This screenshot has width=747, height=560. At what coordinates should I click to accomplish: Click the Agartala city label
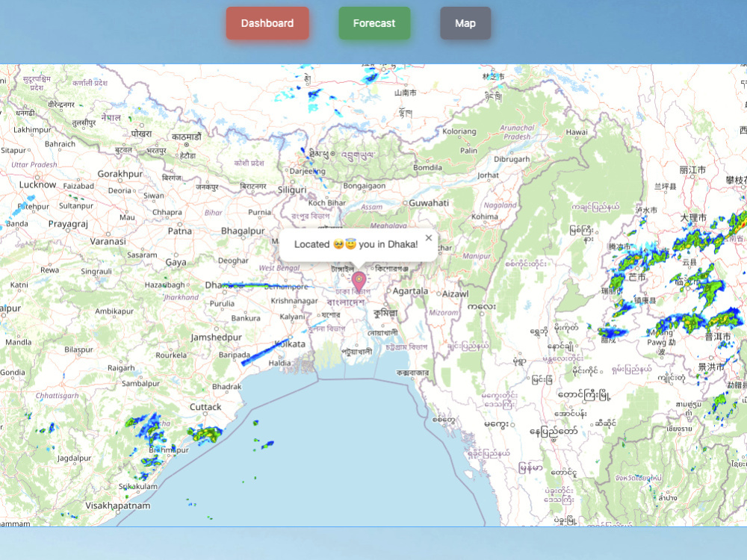[x=410, y=291]
